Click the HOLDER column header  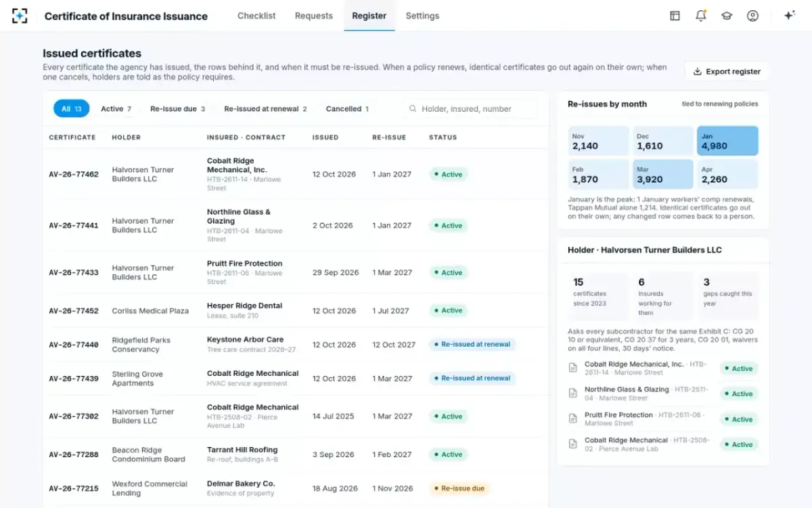tap(126, 137)
